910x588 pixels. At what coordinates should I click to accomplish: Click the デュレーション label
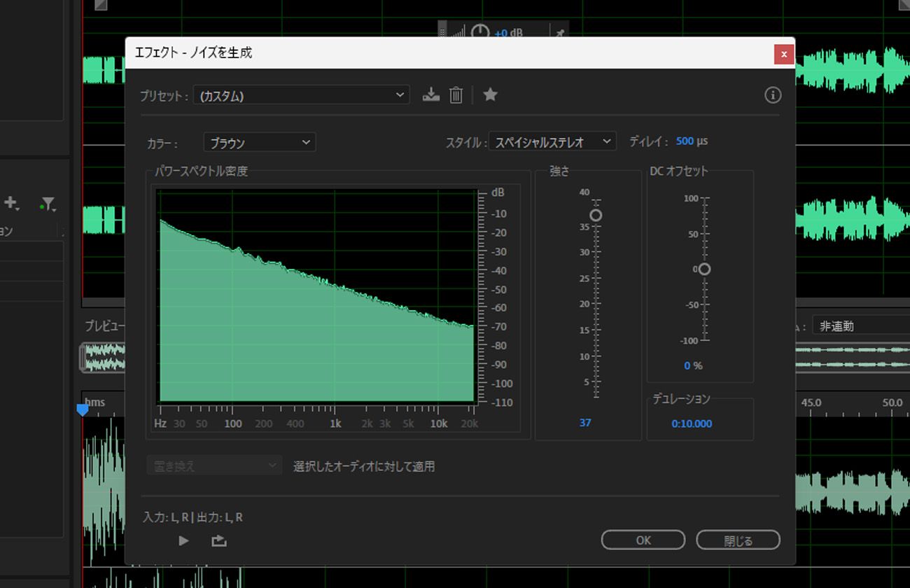(x=681, y=399)
